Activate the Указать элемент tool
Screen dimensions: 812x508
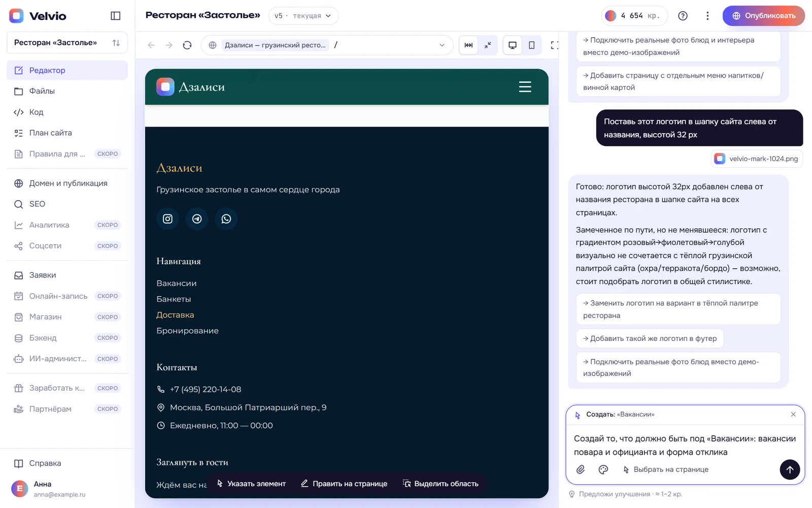[251, 484]
